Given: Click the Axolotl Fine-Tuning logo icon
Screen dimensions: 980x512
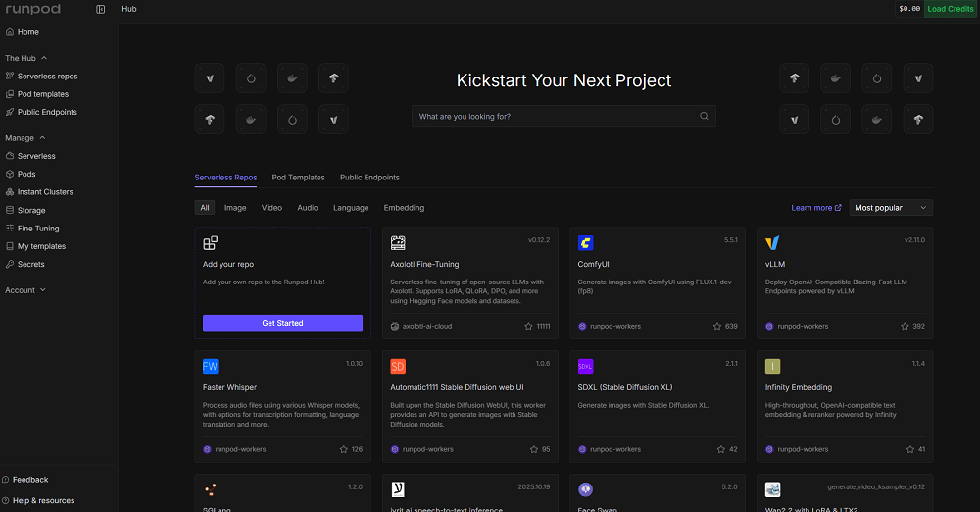Looking at the screenshot, I should click(398, 242).
